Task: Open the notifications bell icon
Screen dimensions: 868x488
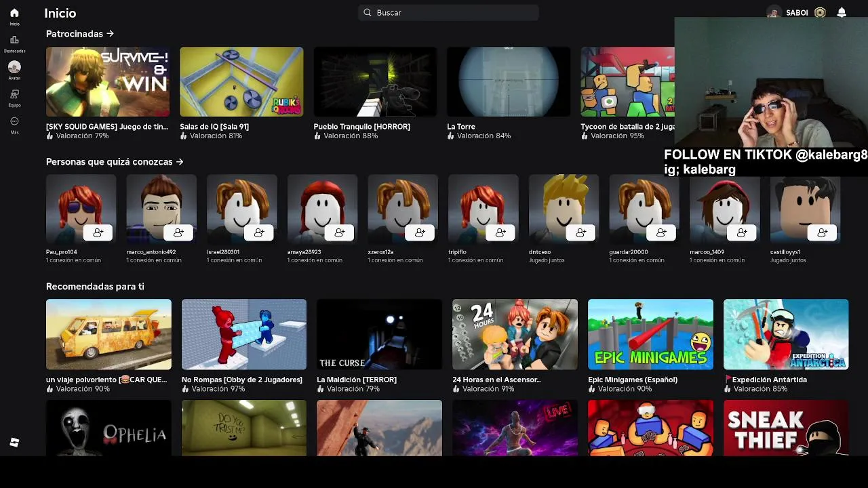Action: pos(842,12)
